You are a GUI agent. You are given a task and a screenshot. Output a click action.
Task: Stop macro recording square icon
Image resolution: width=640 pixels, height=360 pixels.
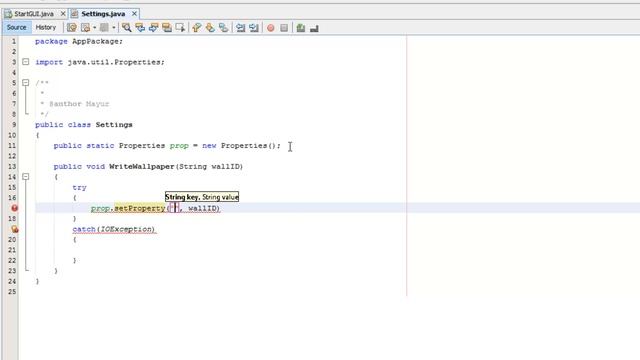[284, 28]
